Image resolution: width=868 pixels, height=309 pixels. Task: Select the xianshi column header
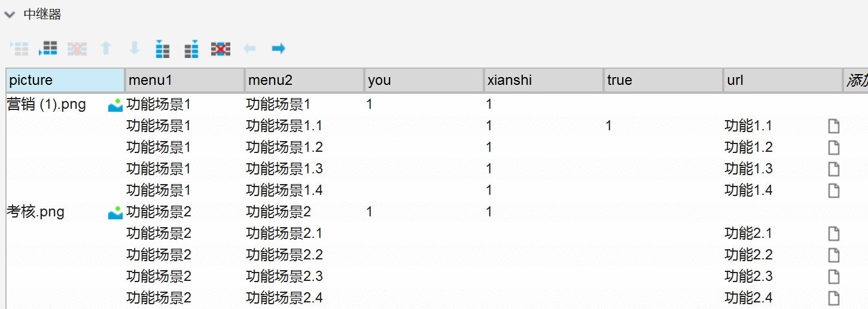click(x=543, y=80)
